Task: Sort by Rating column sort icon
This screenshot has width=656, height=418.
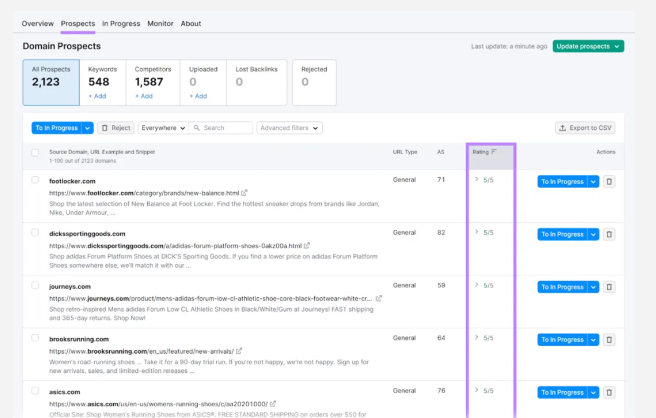Action: click(494, 152)
